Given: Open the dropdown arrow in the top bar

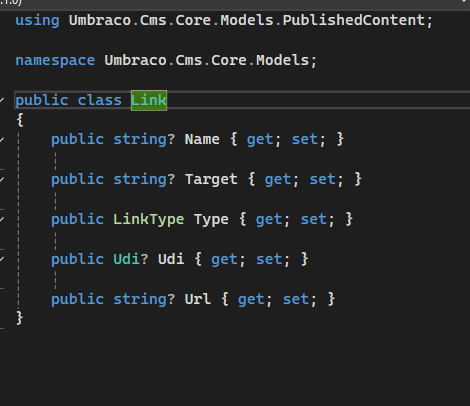Looking at the screenshot, I should click(466, 2).
